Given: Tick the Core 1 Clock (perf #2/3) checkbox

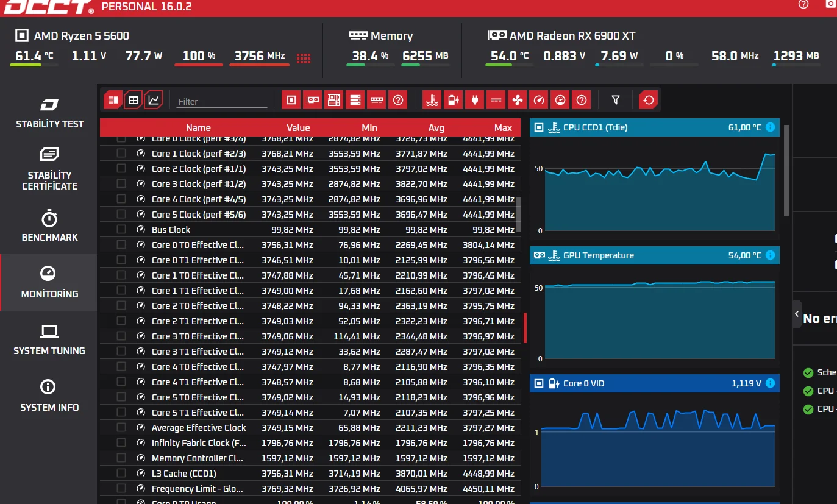Looking at the screenshot, I should (121, 154).
